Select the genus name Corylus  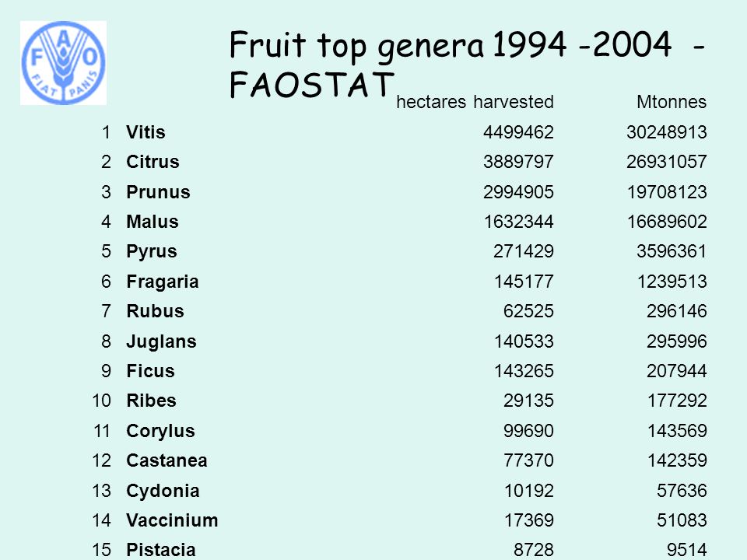160,432
